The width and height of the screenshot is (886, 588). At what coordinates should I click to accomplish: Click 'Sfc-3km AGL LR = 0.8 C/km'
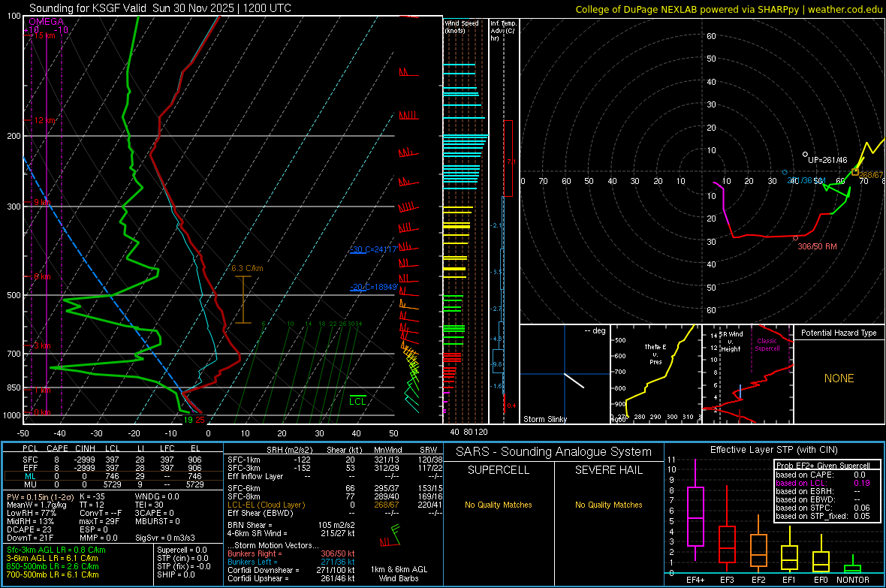(56, 550)
